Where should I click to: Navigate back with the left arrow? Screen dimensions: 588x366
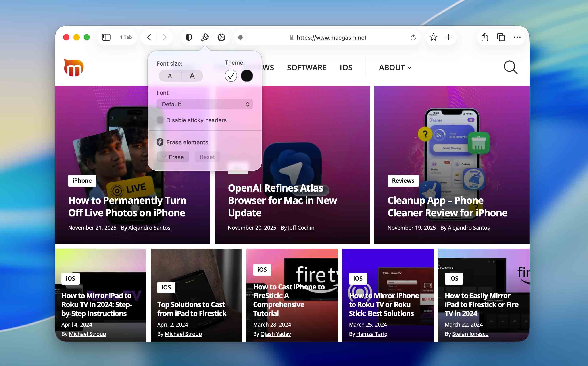coord(149,37)
